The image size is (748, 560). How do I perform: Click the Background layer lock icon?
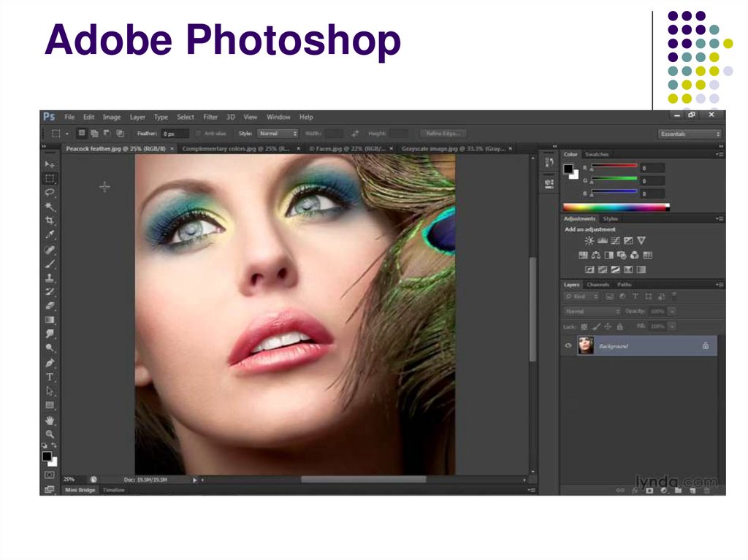click(x=705, y=346)
